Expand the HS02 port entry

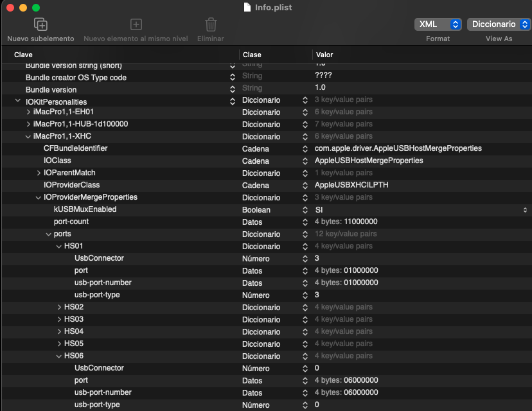click(x=59, y=307)
